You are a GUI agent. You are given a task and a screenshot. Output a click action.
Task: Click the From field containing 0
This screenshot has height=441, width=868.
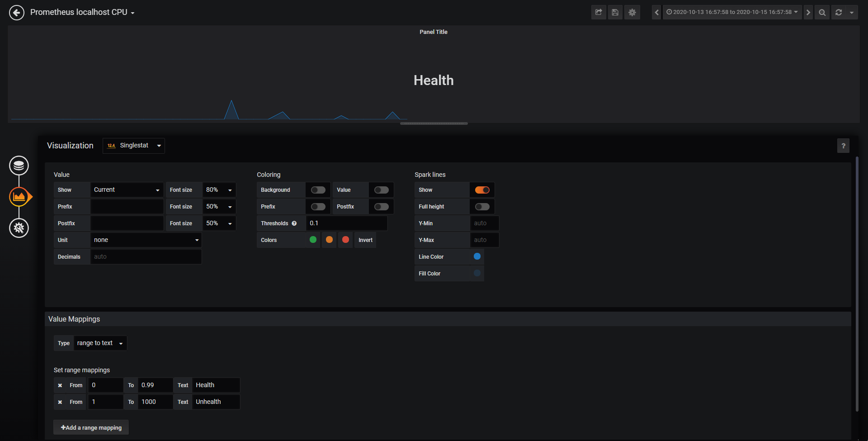(x=106, y=385)
